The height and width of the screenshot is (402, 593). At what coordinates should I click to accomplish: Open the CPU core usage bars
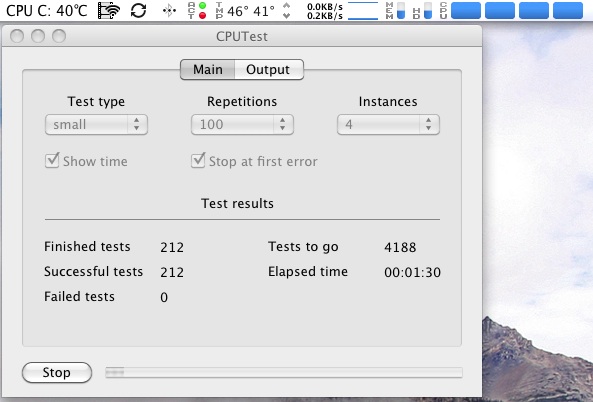point(511,11)
